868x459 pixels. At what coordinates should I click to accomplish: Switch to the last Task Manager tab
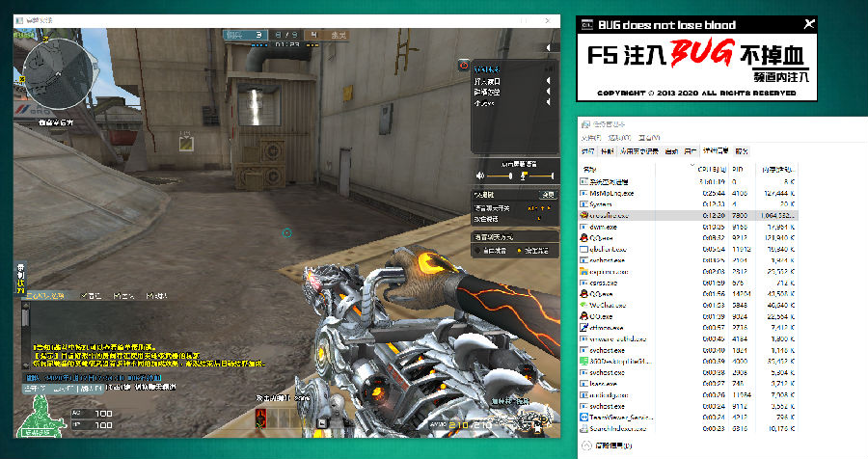pos(742,151)
